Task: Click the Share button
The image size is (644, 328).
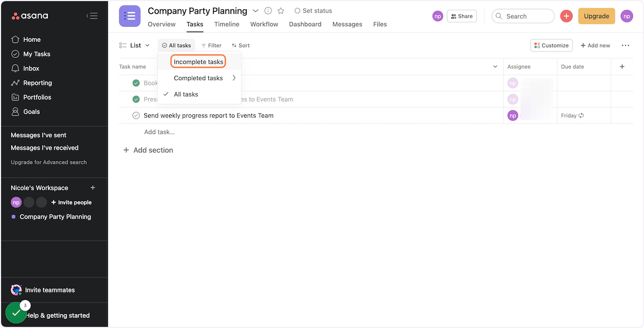Action: tap(462, 16)
